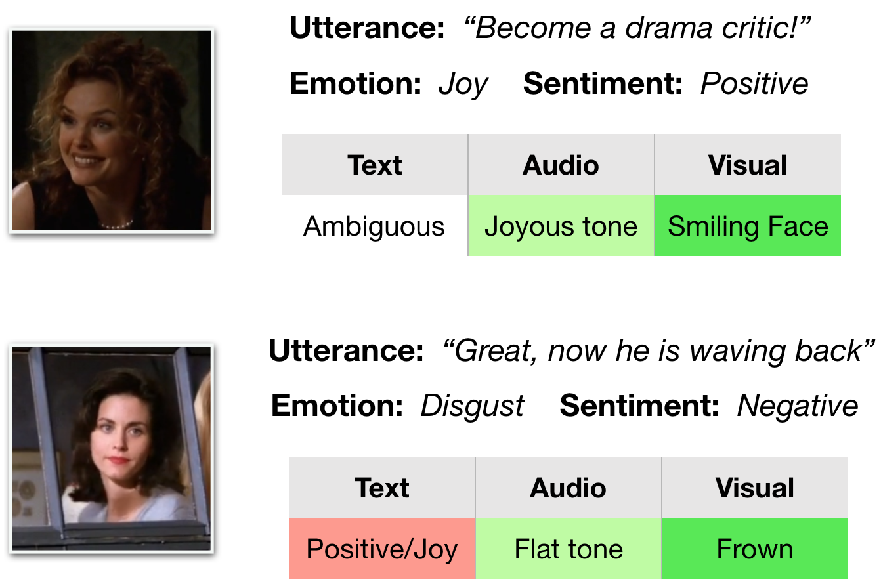Click the curly-haired woman smiling thumbnail
This screenshot has width=881, height=588.
pyautogui.click(x=112, y=131)
